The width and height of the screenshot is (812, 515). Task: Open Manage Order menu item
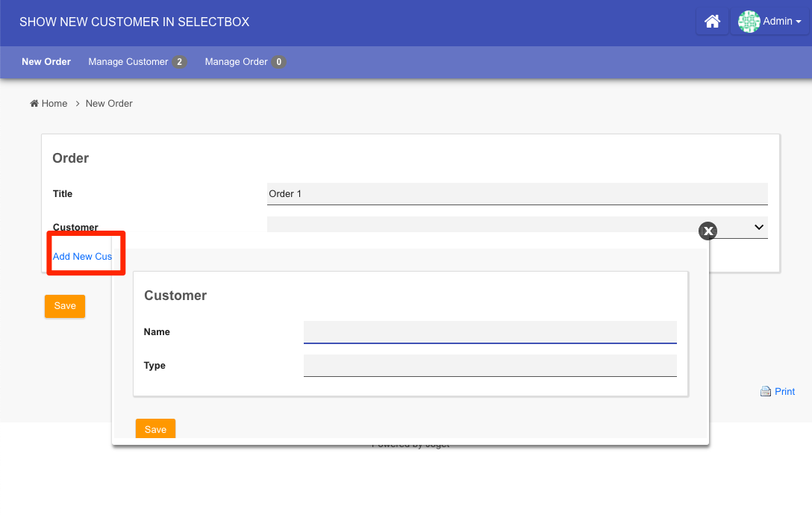[x=236, y=62]
